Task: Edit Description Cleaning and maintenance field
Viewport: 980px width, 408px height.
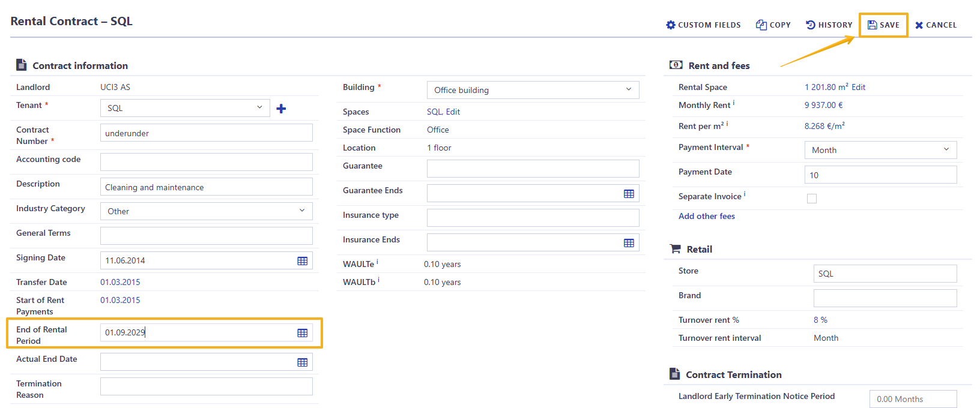Action: 207,187
